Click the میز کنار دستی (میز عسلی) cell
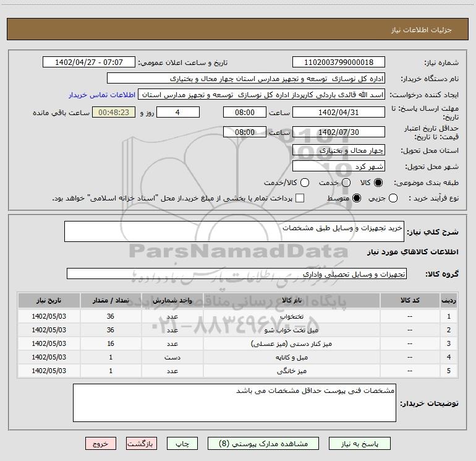This screenshot has width=476, height=461. pos(292,343)
